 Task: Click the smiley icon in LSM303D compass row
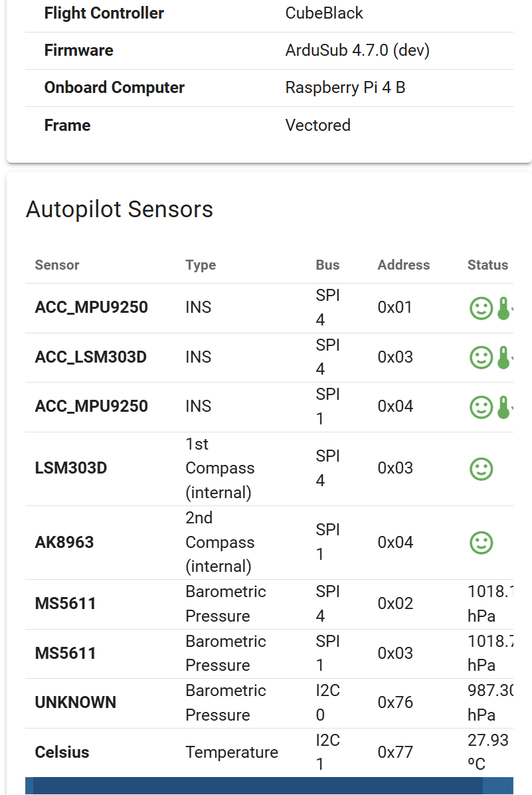point(481,469)
